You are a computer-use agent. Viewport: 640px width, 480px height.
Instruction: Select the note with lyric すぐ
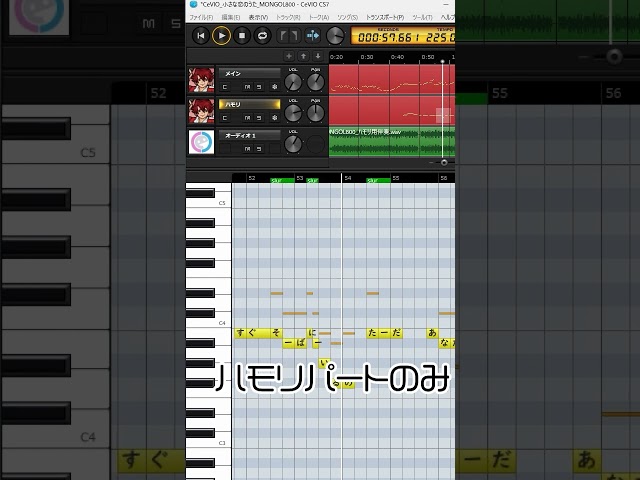click(252, 333)
